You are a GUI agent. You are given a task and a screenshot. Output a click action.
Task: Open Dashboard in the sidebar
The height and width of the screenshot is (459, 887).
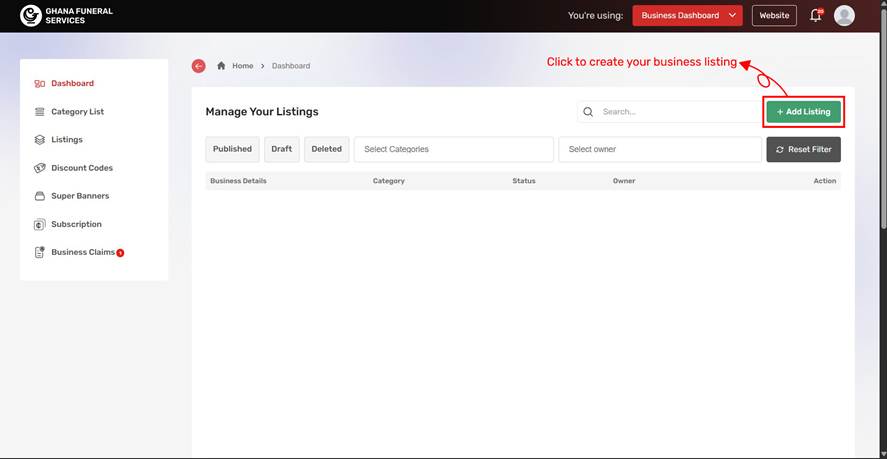(72, 83)
